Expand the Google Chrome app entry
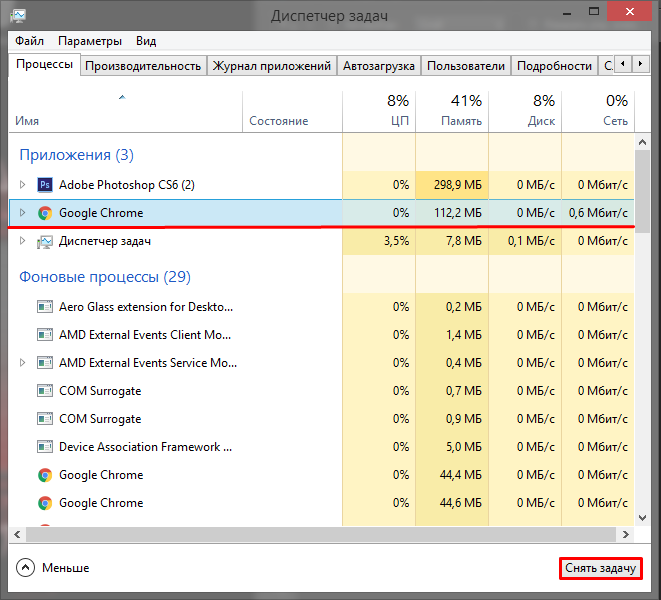661x600 pixels. pos(23,213)
